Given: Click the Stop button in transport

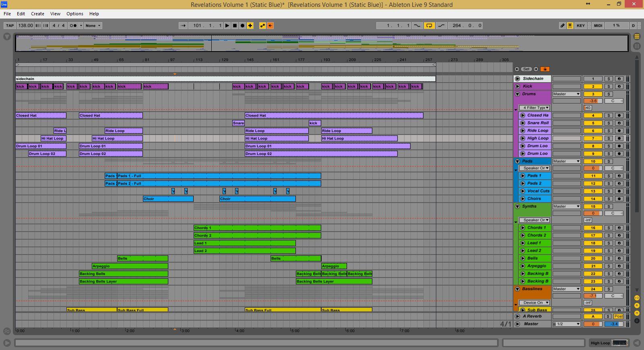Looking at the screenshot, I should pos(235,25).
